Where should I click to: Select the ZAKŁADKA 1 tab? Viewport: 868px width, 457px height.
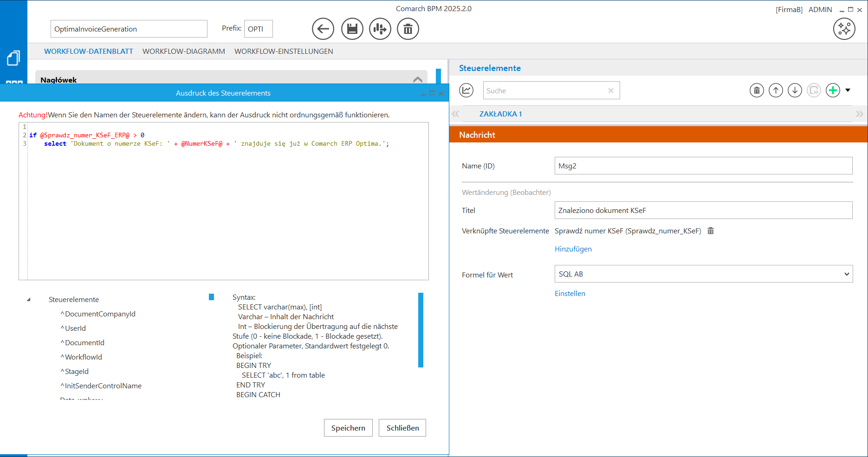pyautogui.click(x=500, y=114)
